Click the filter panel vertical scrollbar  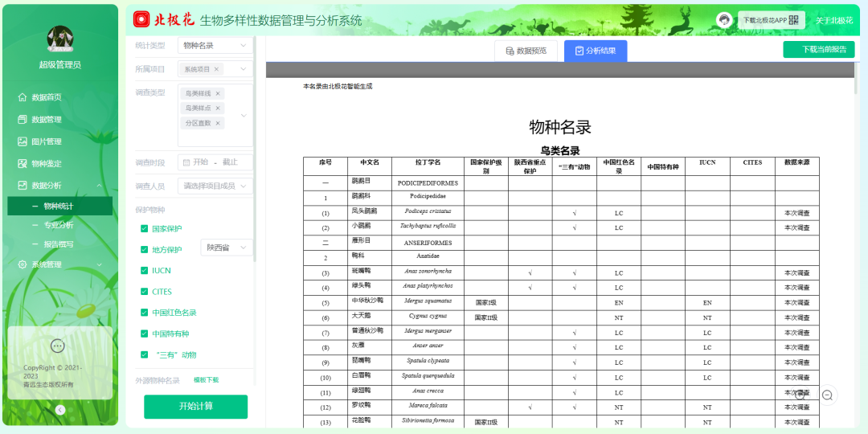click(x=255, y=149)
